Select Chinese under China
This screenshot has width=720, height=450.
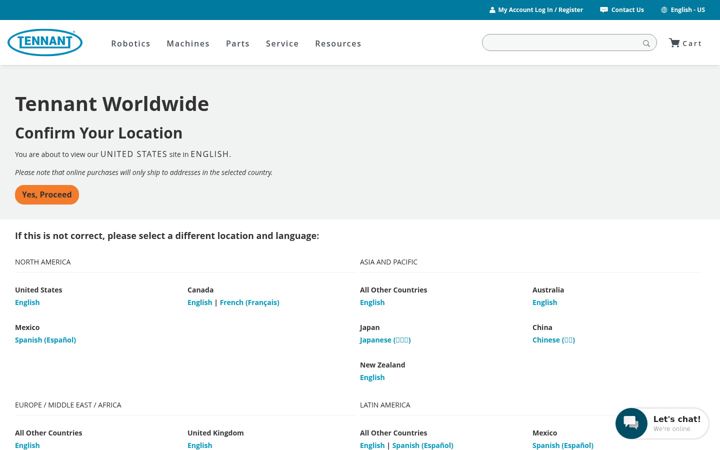(553, 340)
